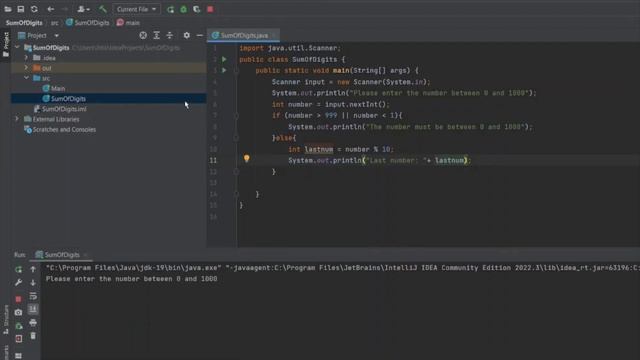Stop process with Run panel red square

click(x=18, y=299)
